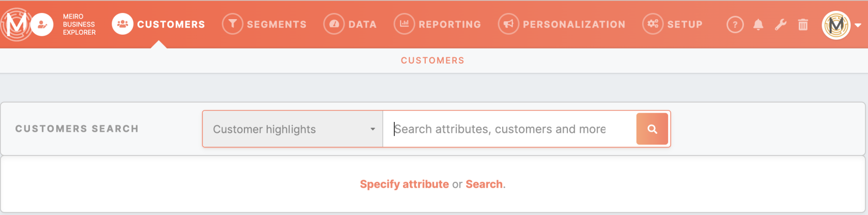Open the Reporting chart icon
This screenshot has width=868, height=215.
[404, 24]
